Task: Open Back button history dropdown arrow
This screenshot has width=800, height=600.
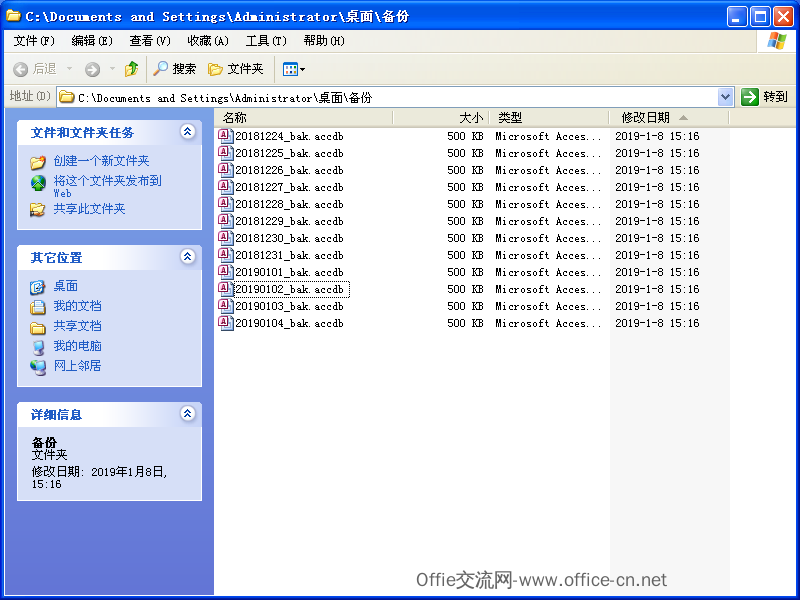Action: (x=69, y=69)
